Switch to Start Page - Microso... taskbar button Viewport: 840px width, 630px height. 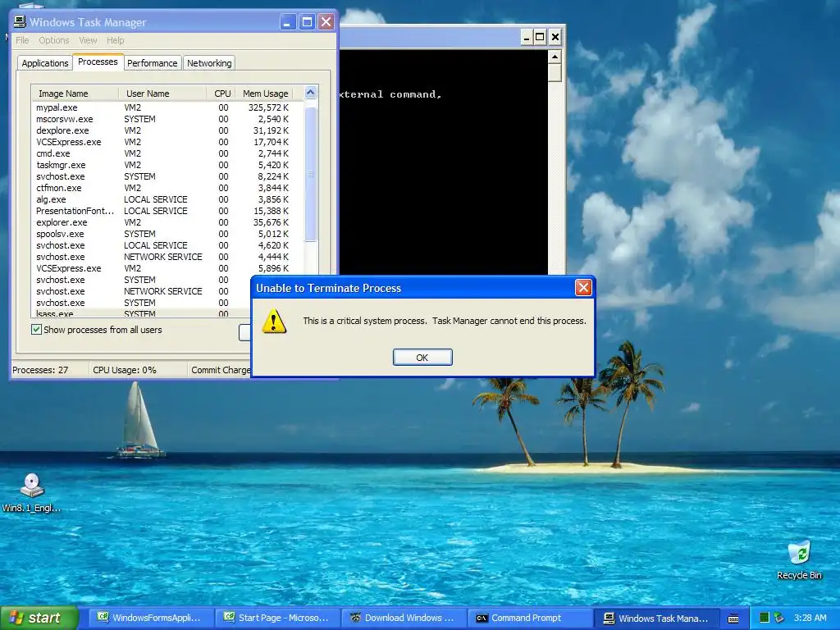pyautogui.click(x=276, y=618)
